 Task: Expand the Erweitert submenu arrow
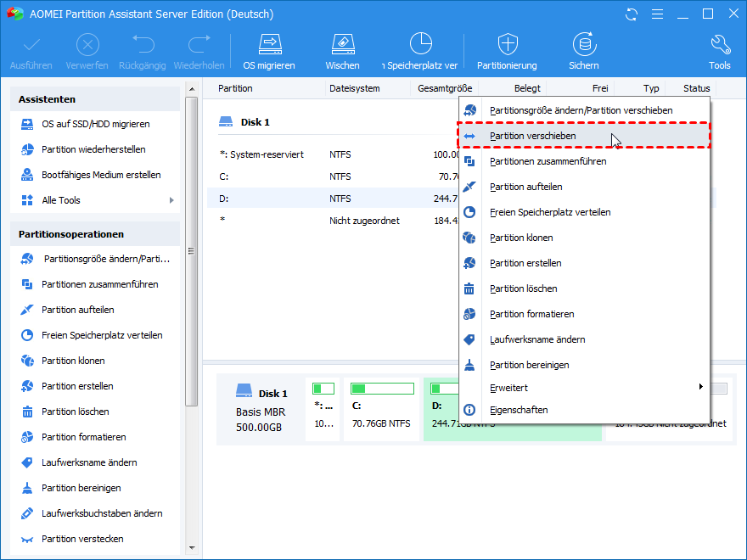[x=701, y=387]
